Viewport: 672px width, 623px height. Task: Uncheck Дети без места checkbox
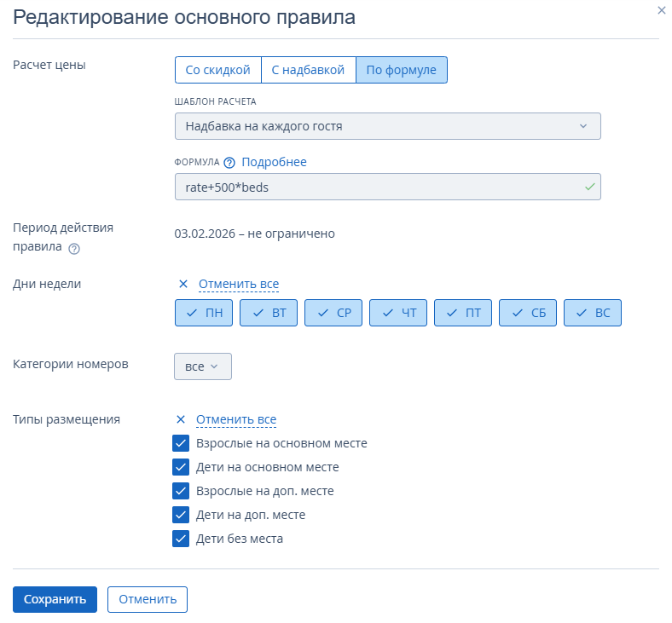(181, 539)
